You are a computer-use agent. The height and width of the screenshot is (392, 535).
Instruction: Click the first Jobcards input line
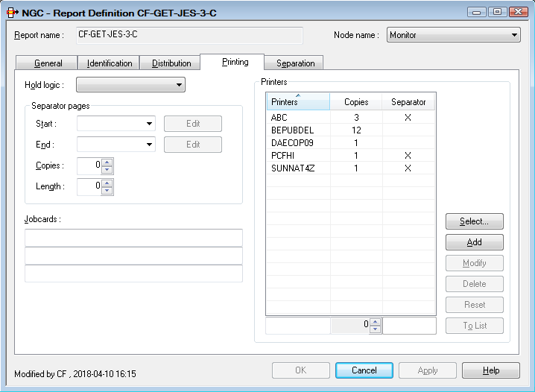[133, 238]
